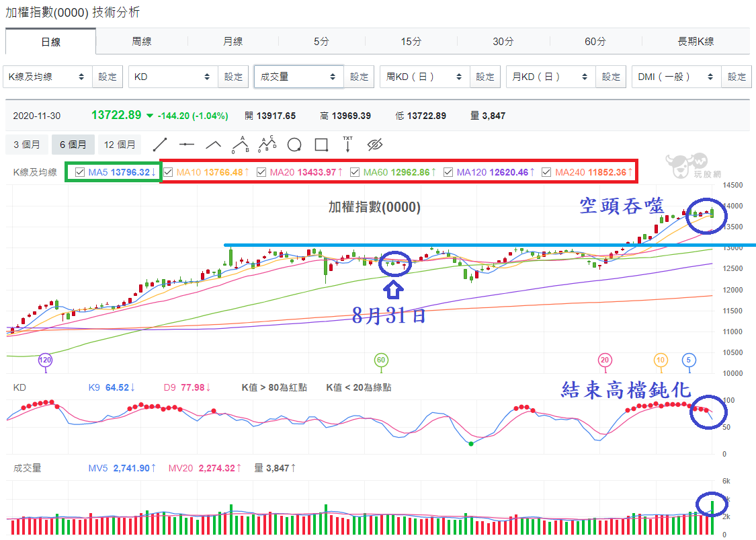The image size is (756, 540).
Task: Select the A-B-C-D wave drawing tool
Action: click(267, 144)
